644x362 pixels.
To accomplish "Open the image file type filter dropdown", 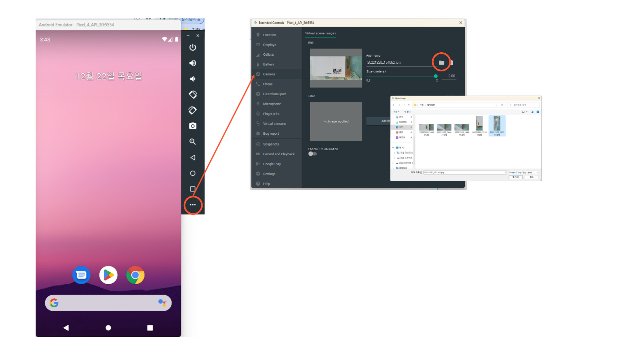I will (x=523, y=172).
